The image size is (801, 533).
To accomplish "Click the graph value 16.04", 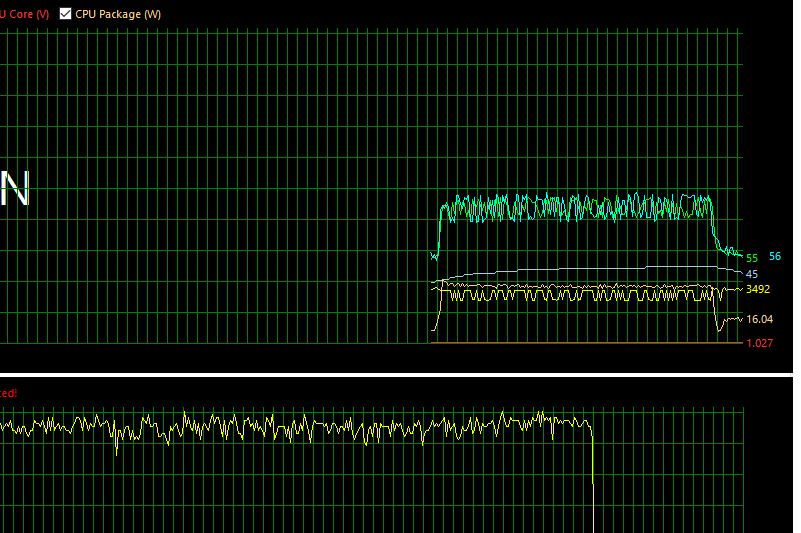I will 760,319.
